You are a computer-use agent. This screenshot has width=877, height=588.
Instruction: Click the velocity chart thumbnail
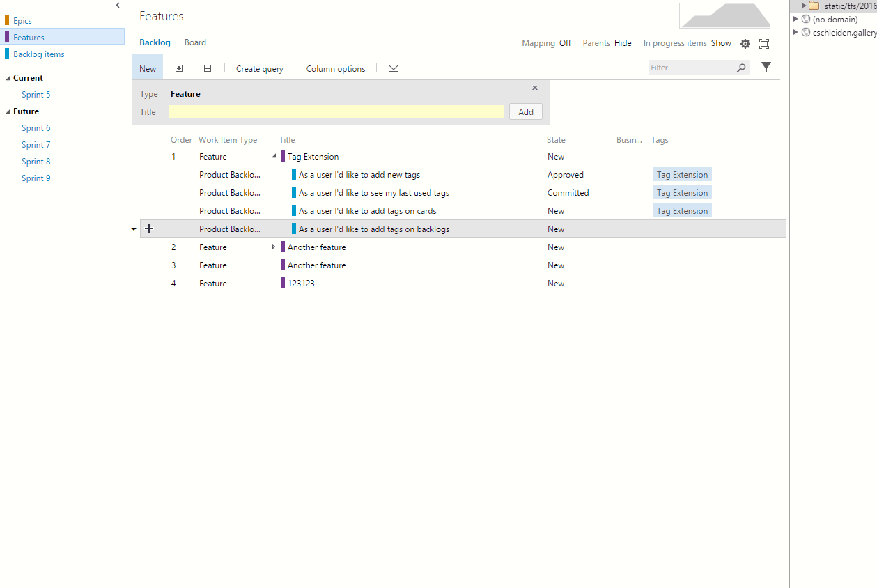point(724,15)
